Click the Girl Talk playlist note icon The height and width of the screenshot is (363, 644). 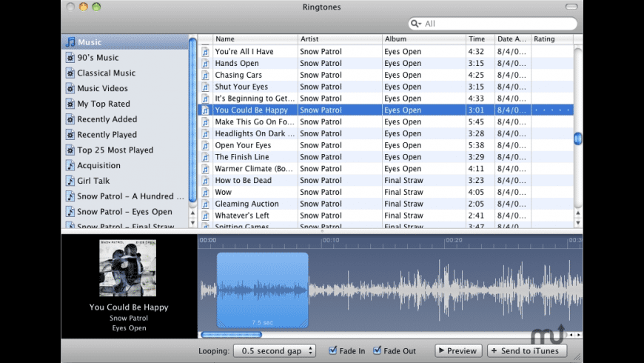click(x=70, y=181)
